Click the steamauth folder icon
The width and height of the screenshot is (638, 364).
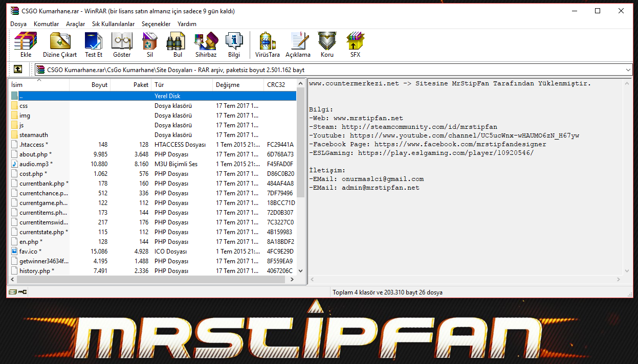click(14, 135)
